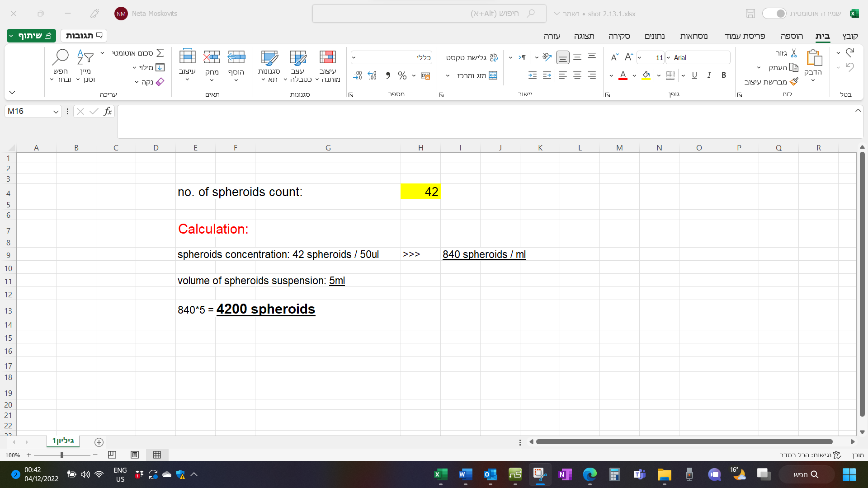Viewport: 868px width, 488px height.
Task: Click the yellow fill color bucket icon
Action: point(646,75)
